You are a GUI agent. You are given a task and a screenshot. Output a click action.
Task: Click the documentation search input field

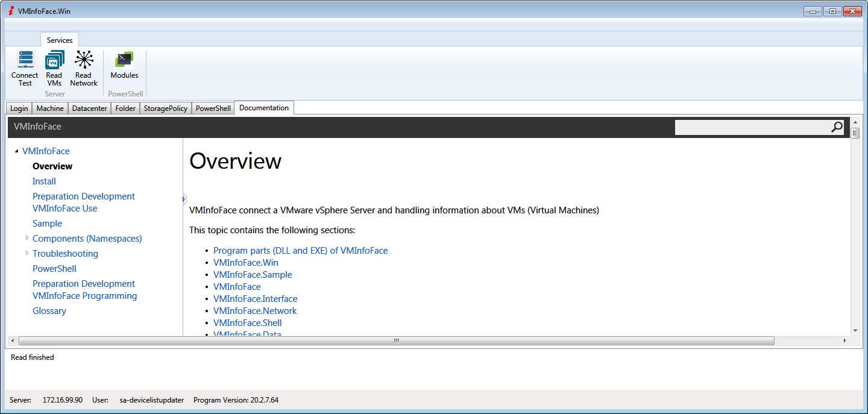[752, 127]
